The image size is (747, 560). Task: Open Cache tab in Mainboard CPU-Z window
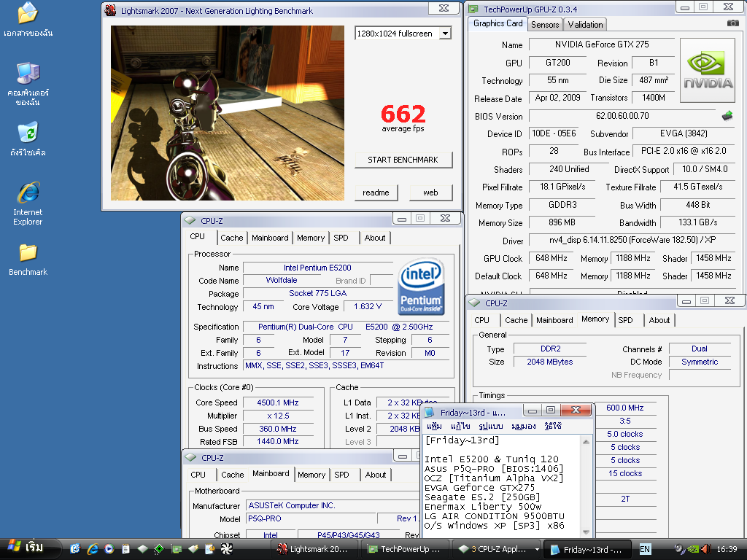233,475
